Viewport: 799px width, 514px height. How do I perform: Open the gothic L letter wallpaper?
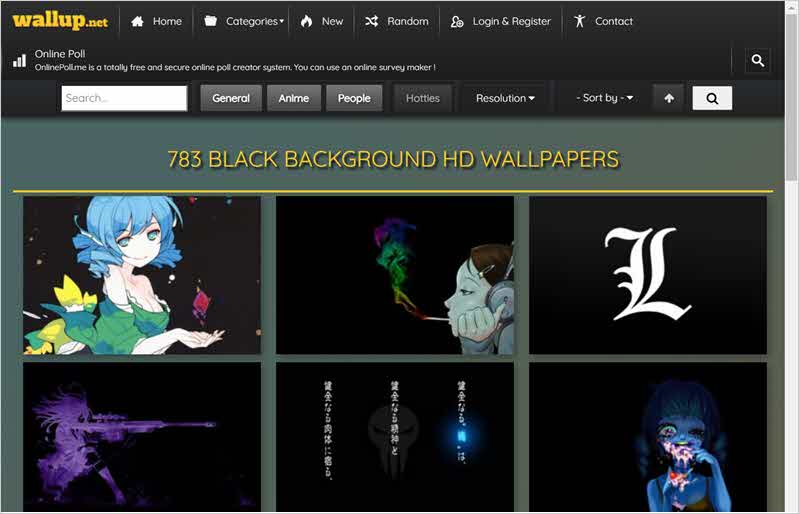(648, 275)
